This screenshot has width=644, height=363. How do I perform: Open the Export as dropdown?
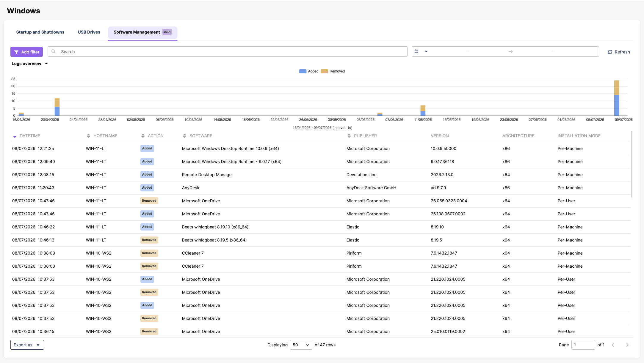[x=27, y=345]
